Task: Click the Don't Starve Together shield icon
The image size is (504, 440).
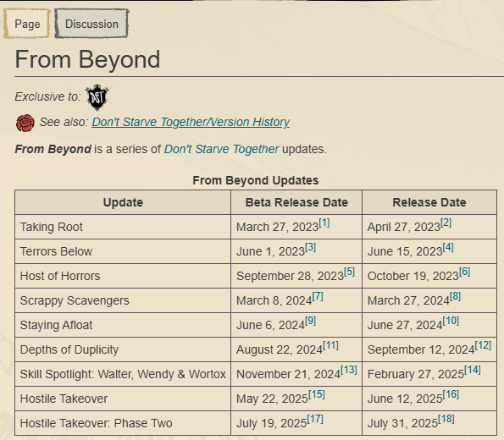Action: tap(97, 97)
